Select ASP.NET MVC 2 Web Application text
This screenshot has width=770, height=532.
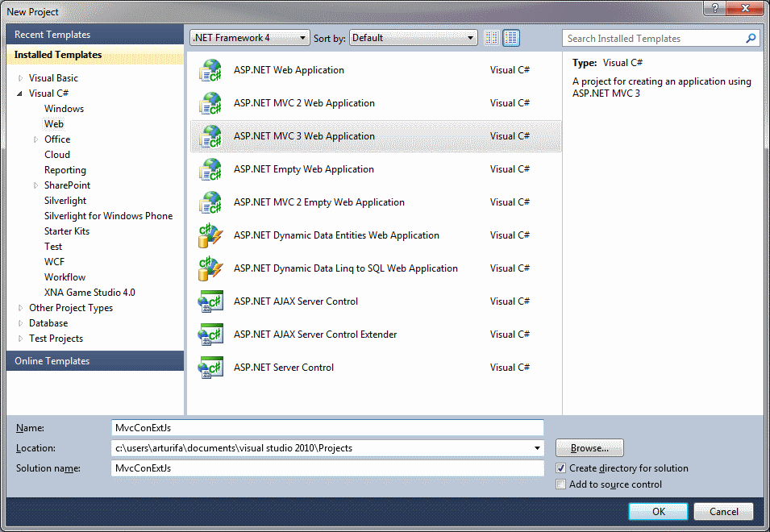click(x=304, y=103)
